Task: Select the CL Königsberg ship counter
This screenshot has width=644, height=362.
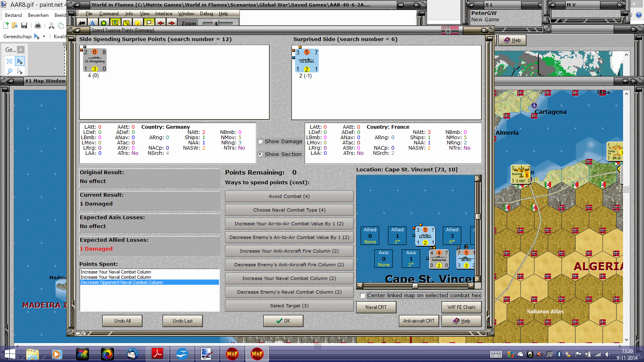Action: [95, 60]
